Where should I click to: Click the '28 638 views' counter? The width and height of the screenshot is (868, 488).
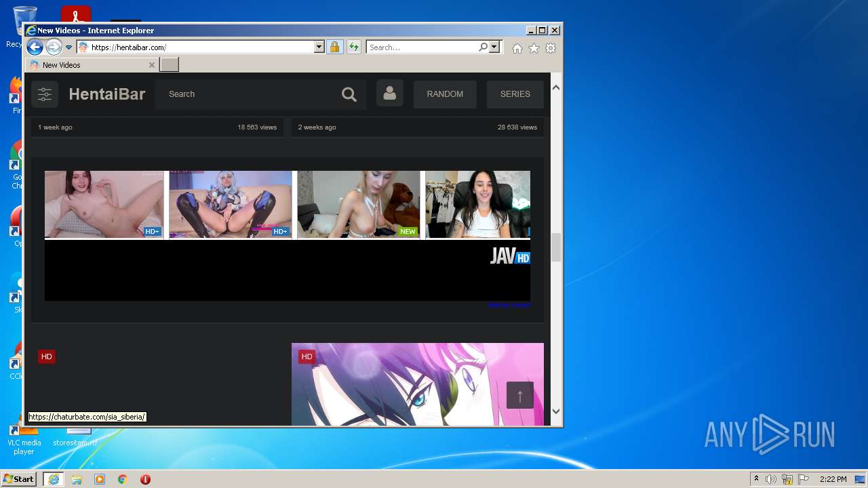(517, 127)
